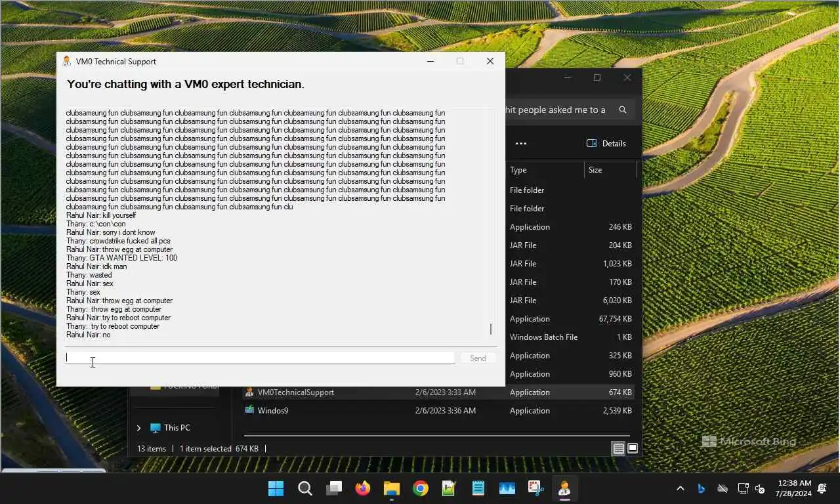Click 'Rahul Nair: no' chat line
The width and height of the screenshot is (840, 504).
(x=89, y=335)
